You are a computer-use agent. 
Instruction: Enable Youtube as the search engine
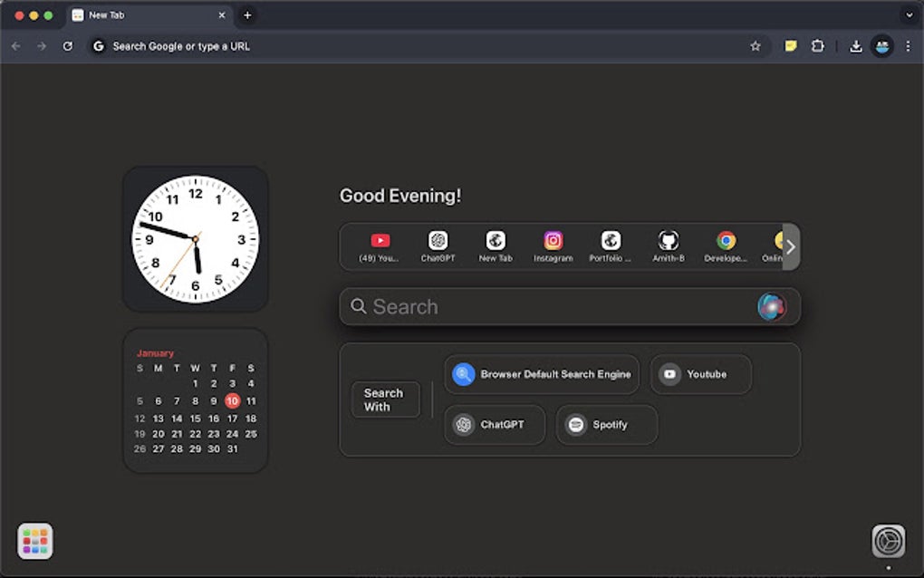click(x=700, y=373)
